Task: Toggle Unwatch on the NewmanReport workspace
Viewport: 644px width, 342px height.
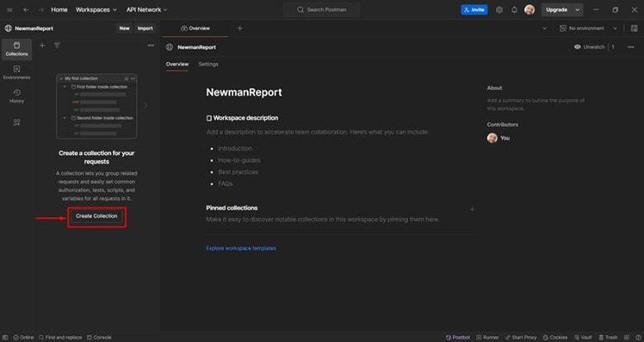Action: click(x=590, y=47)
